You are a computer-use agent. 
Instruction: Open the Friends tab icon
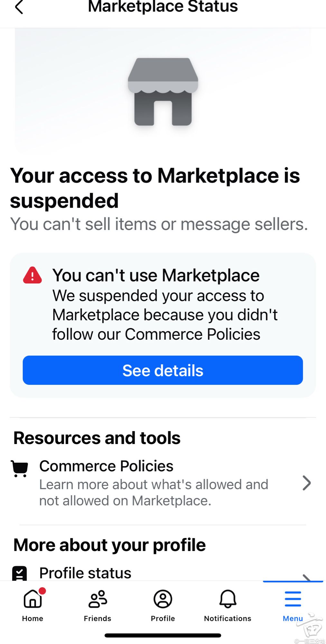tap(98, 599)
